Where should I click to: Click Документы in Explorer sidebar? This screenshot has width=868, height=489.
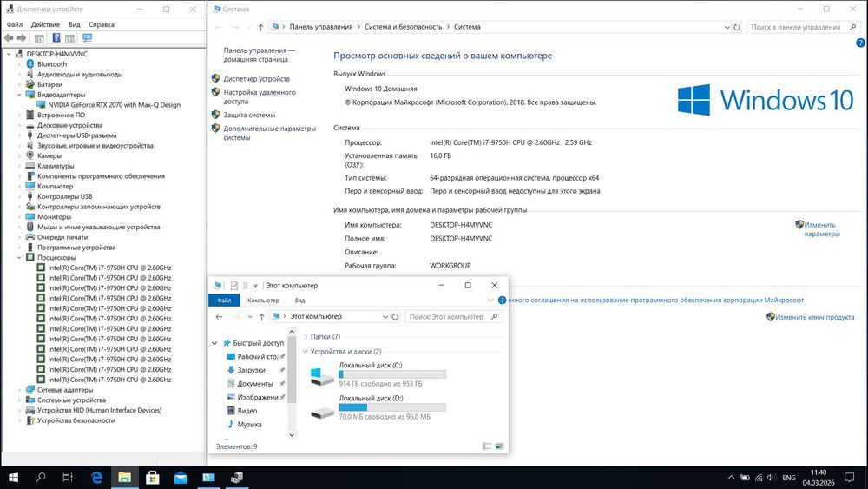click(254, 383)
